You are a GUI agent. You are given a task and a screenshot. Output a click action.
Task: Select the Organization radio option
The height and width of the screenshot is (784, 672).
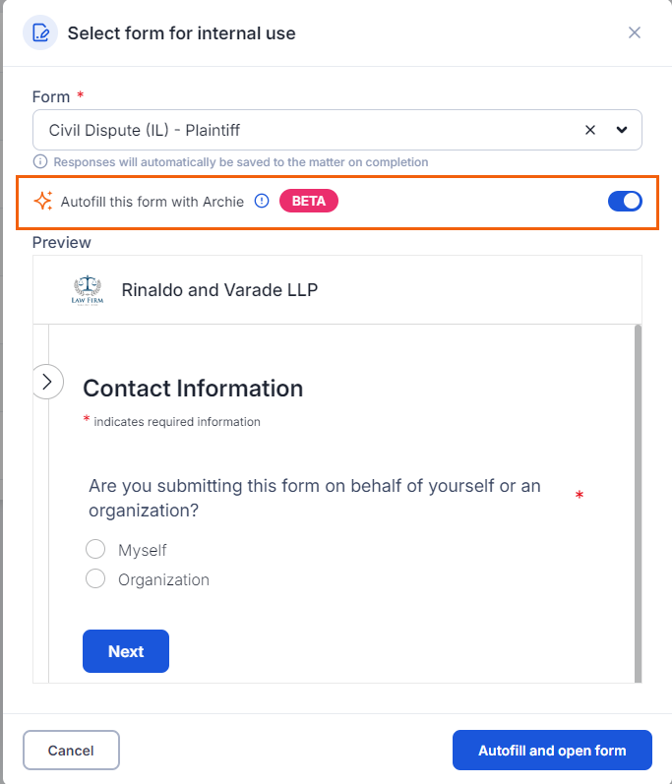click(95, 579)
